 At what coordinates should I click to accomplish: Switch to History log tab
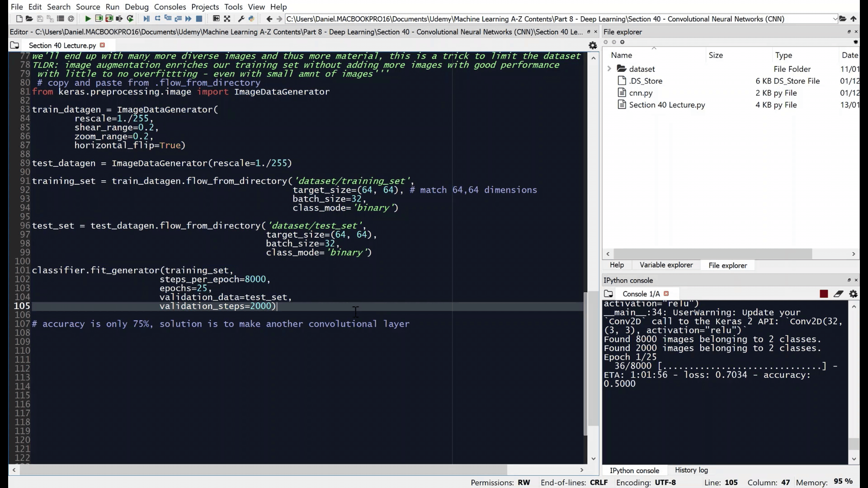(691, 470)
